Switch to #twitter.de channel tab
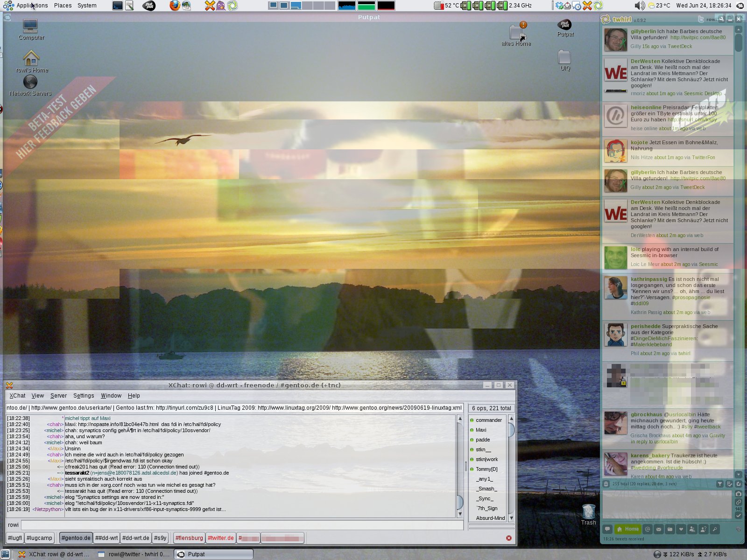 (x=220, y=538)
